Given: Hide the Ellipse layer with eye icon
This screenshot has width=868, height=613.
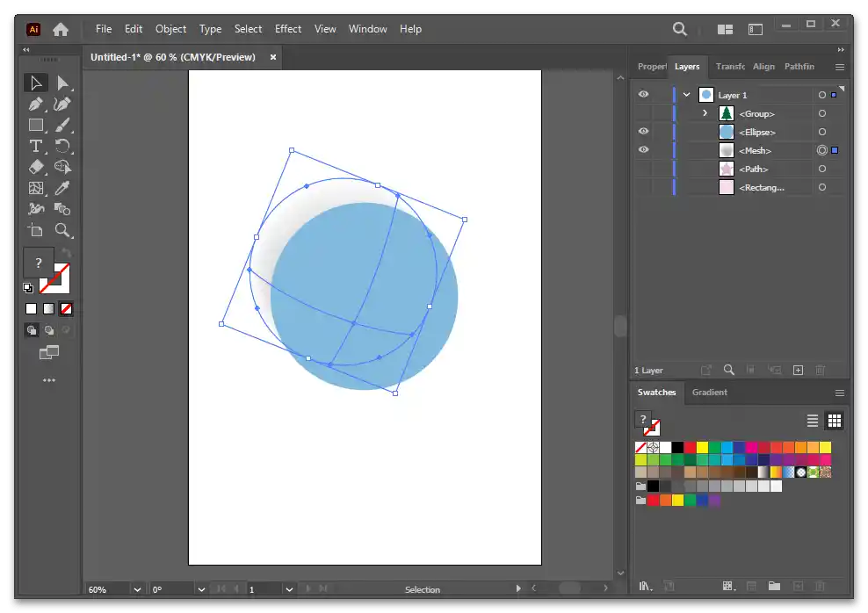Looking at the screenshot, I should click(643, 132).
